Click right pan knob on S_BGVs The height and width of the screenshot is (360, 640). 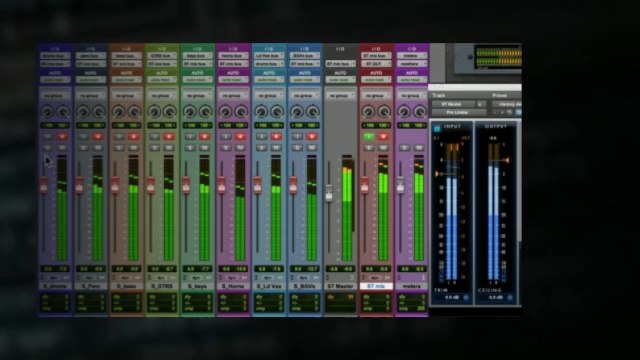(313, 111)
